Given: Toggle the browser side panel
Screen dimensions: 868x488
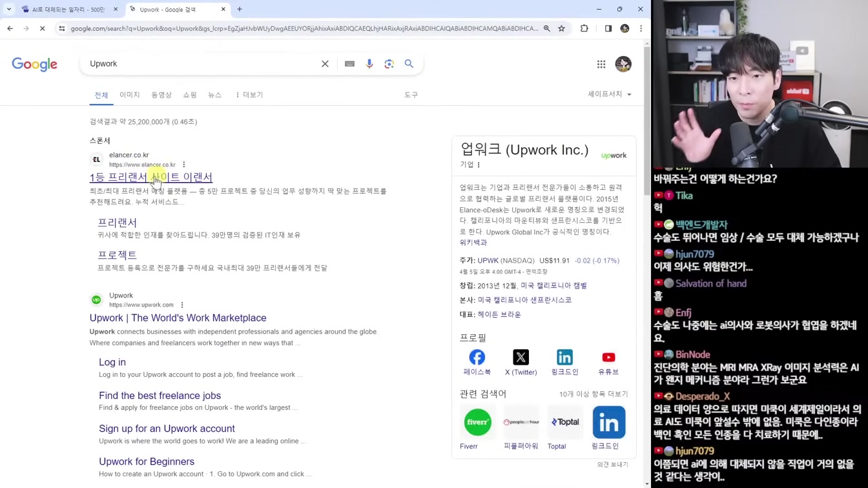Looking at the screenshot, I should tap(608, 28).
